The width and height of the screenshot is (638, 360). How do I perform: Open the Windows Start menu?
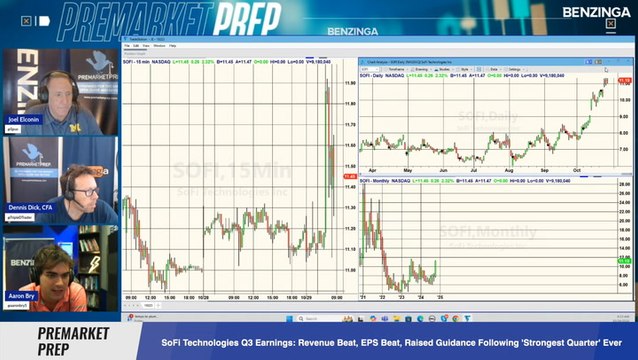coord(289,319)
